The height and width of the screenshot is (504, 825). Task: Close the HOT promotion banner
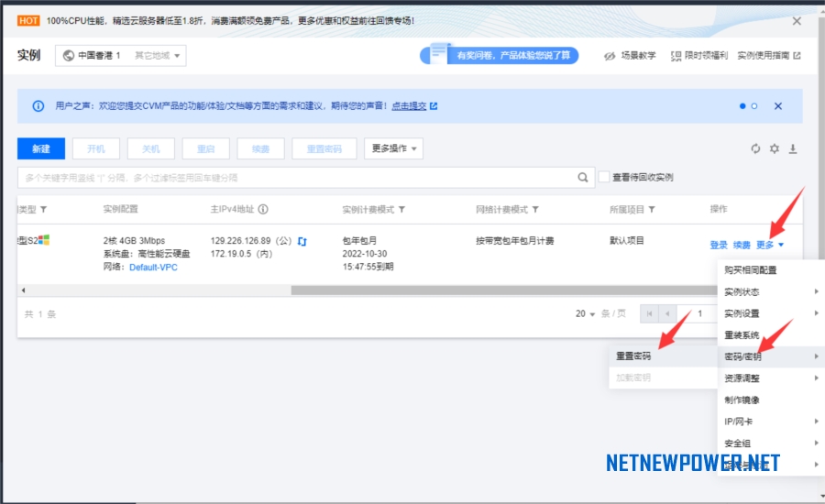coord(797,21)
